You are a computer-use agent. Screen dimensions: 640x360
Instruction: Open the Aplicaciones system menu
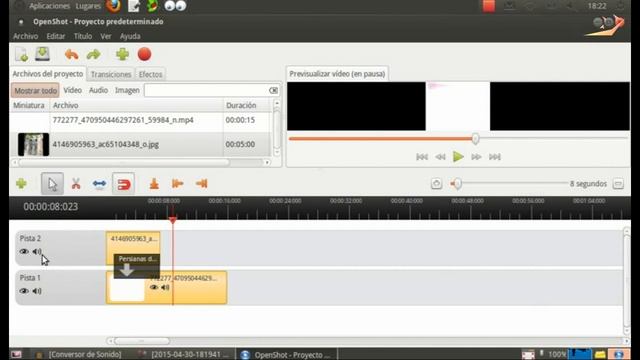[x=49, y=6]
